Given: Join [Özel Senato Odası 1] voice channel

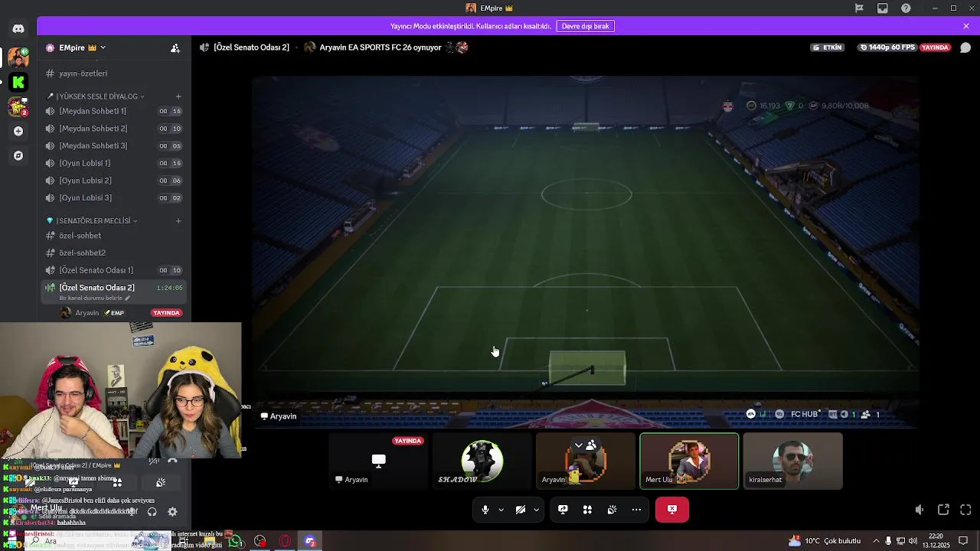Looking at the screenshot, I should click(x=115, y=270).
